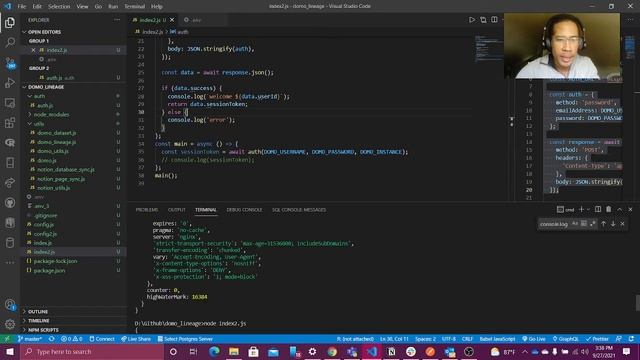Open the Manage gear icon
This screenshot has width=640, height=360.
pos(10,324)
